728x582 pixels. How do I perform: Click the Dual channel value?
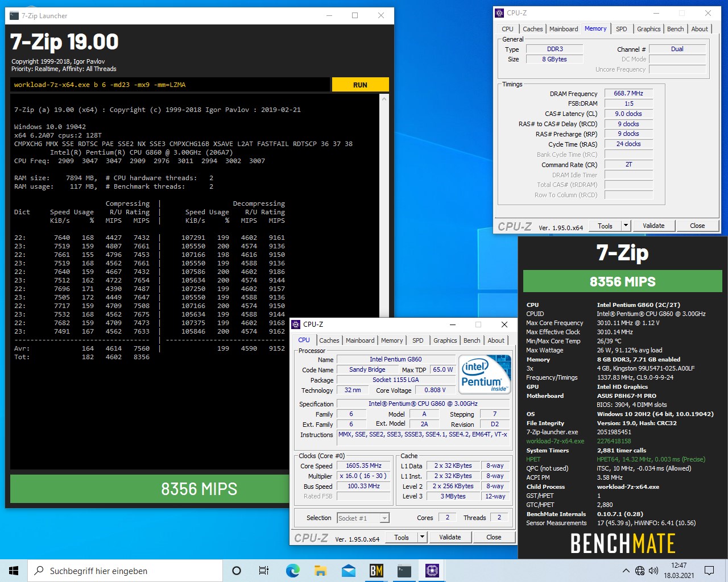click(x=677, y=49)
